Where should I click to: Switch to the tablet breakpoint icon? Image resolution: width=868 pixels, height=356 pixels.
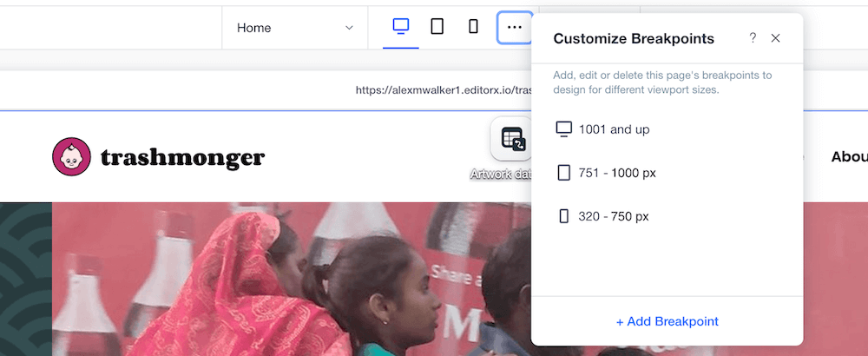(x=437, y=26)
